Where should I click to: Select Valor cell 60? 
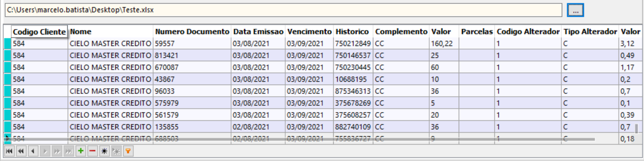[444, 67]
